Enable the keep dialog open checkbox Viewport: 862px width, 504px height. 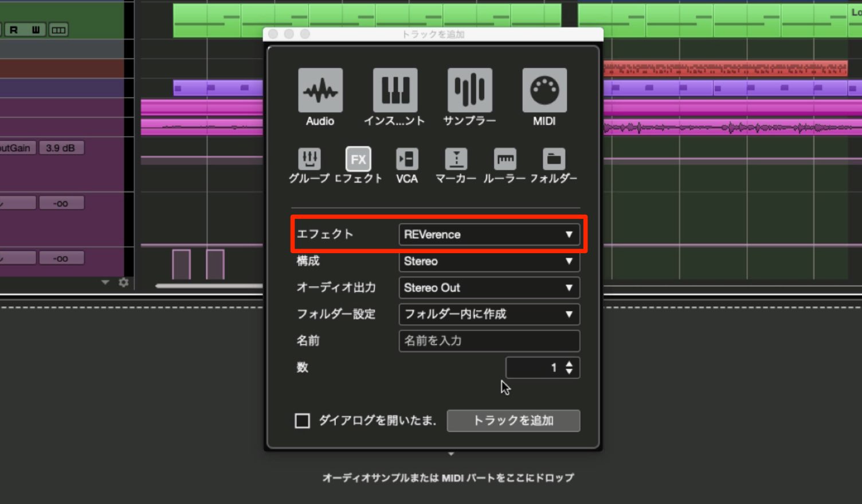pos(302,421)
